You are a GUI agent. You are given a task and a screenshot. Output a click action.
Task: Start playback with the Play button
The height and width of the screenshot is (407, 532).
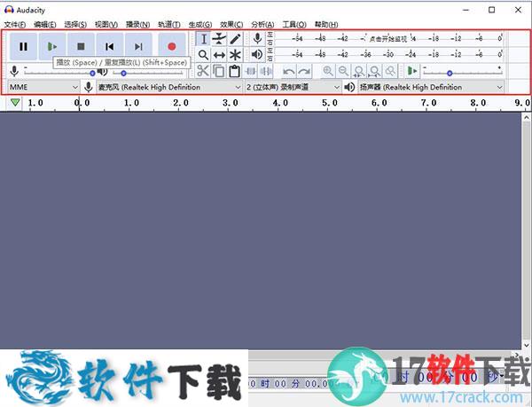pyautogui.click(x=52, y=46)
